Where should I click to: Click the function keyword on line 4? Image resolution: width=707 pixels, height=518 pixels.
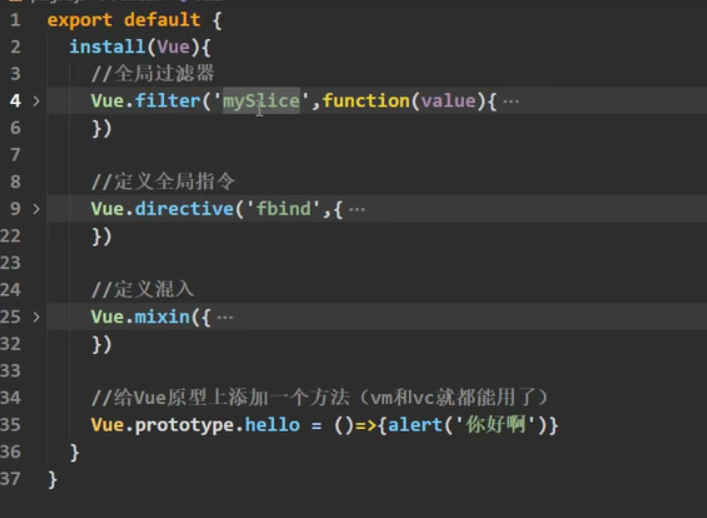366,101
